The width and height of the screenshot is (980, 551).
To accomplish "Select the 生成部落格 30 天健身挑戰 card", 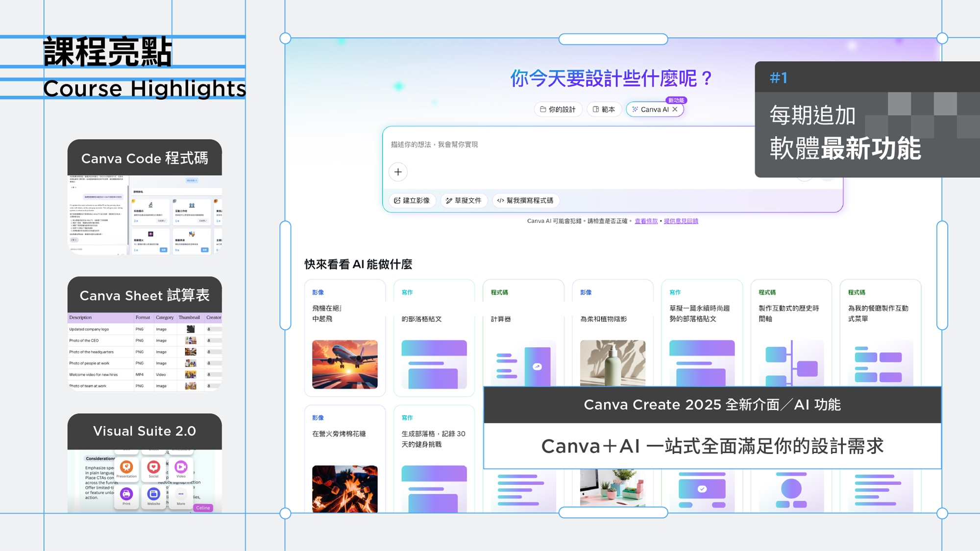I will (434, 459).
